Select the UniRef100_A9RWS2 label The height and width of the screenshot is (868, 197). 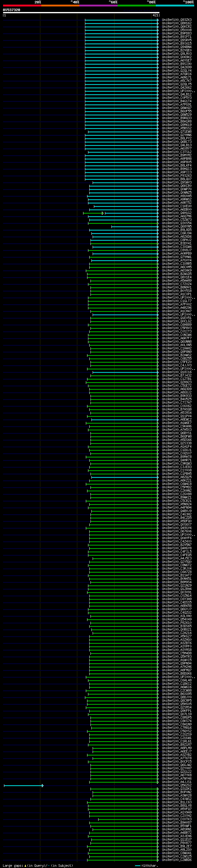click(177, 200)
